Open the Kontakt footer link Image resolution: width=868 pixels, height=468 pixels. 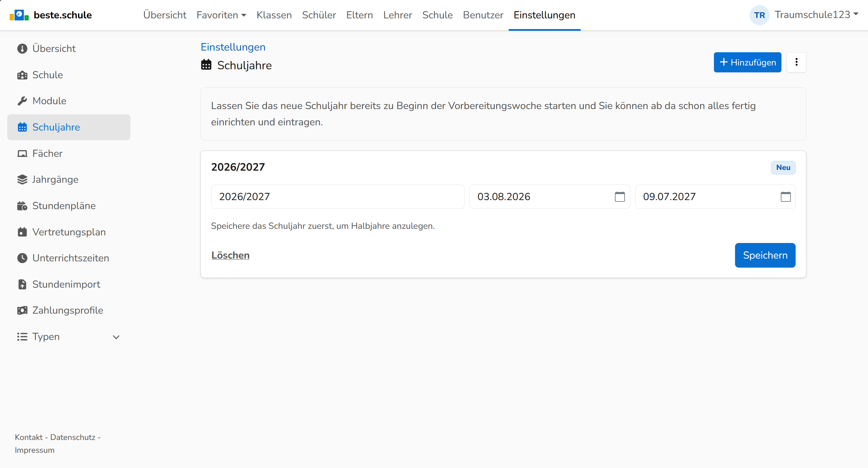click(29, 438)
